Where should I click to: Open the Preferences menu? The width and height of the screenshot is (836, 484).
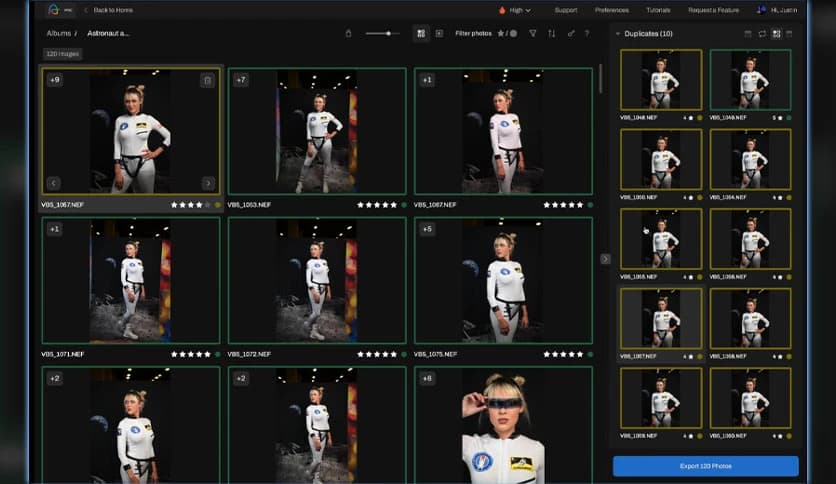tap(612, 10)
